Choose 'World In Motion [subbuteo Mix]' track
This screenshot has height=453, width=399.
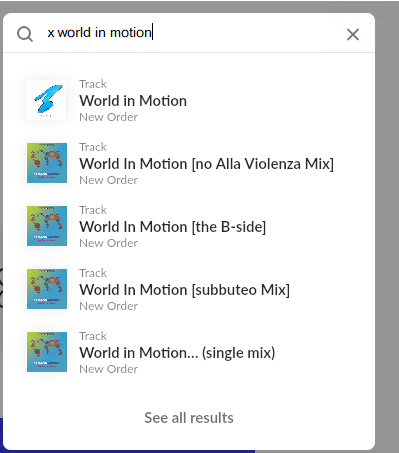point(184,290)
